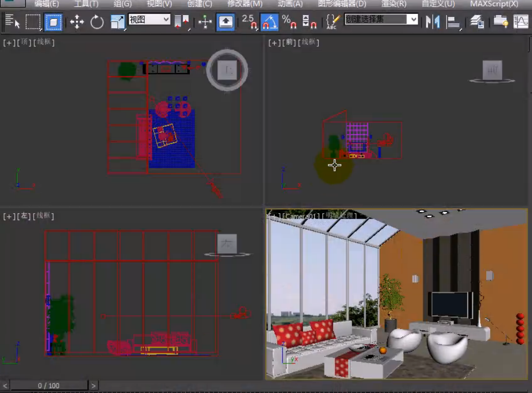This screenshot has width=532, height=393.
Task: Toggle the Angle Snap button
Action: 269,22
